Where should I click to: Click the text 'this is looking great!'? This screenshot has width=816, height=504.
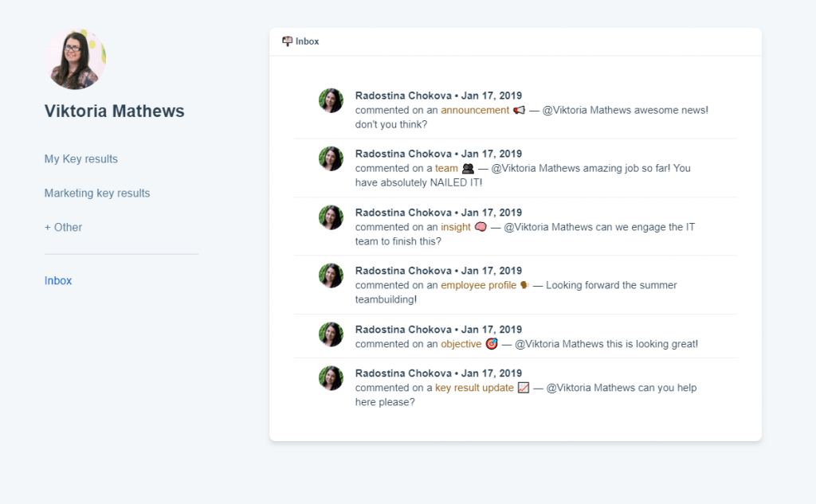click(x=652, y=344)
